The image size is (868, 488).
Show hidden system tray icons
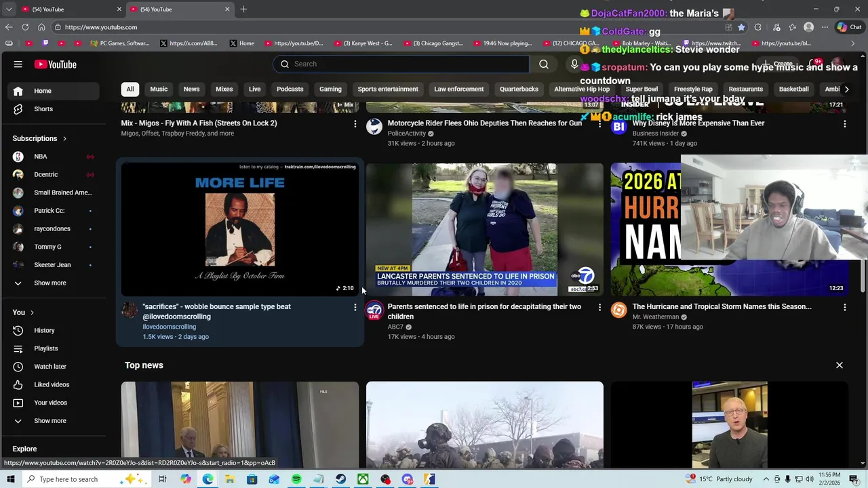pos(767,479)
